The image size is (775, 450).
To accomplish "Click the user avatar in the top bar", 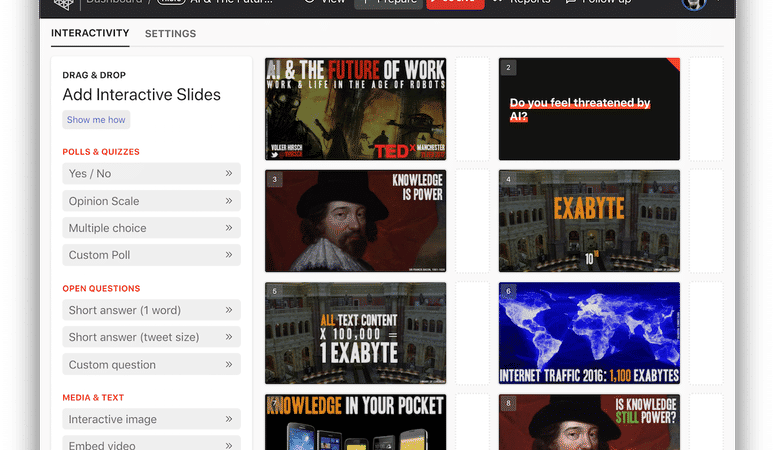I will [693, 3].
